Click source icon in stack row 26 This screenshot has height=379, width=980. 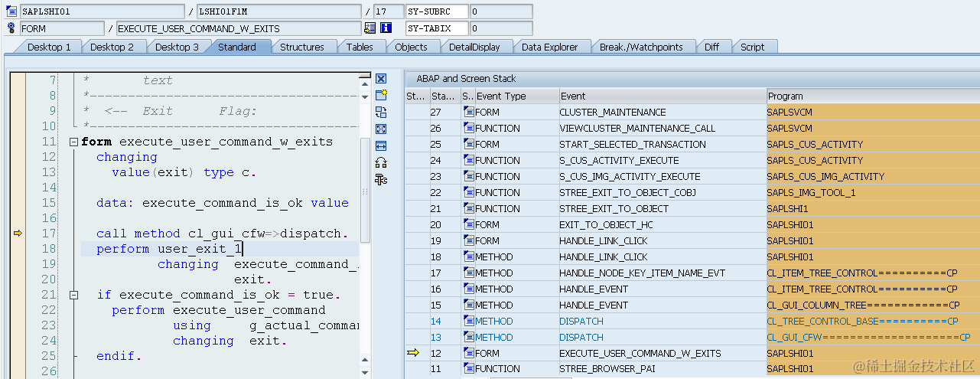coord(469,128)
